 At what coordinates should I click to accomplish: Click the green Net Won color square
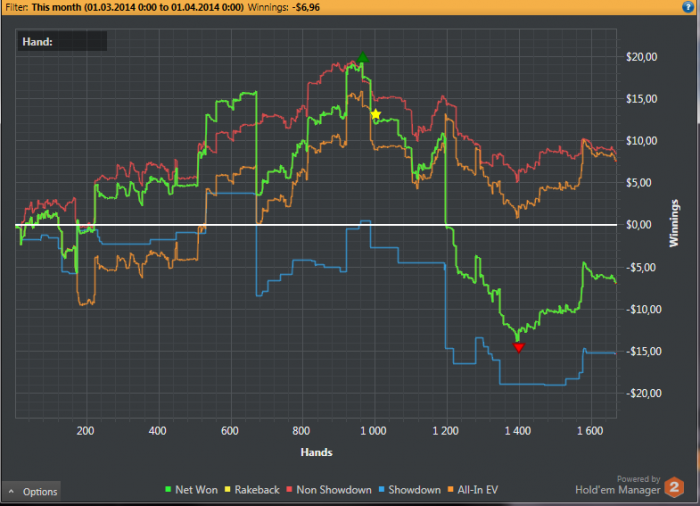coord(168,489)
